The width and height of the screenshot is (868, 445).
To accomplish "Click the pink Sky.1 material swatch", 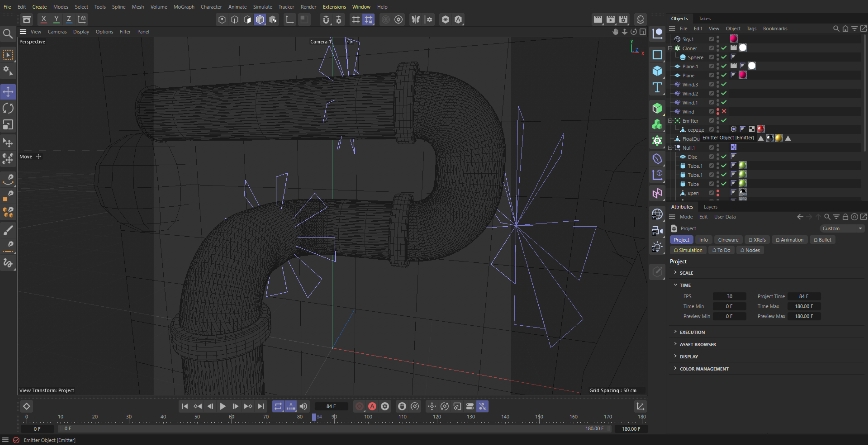I will [x=734, y=39].
